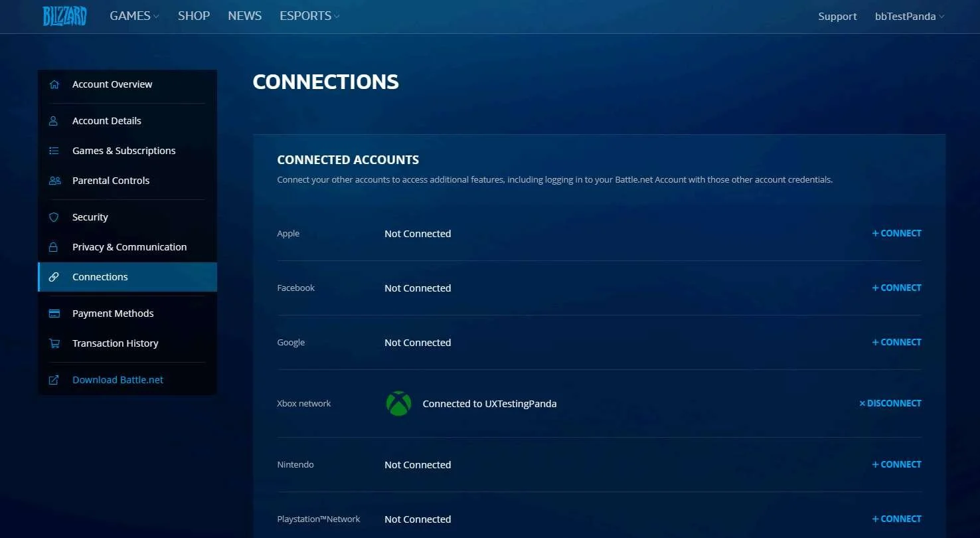Open the SHOP navigation item

[194, 16]
